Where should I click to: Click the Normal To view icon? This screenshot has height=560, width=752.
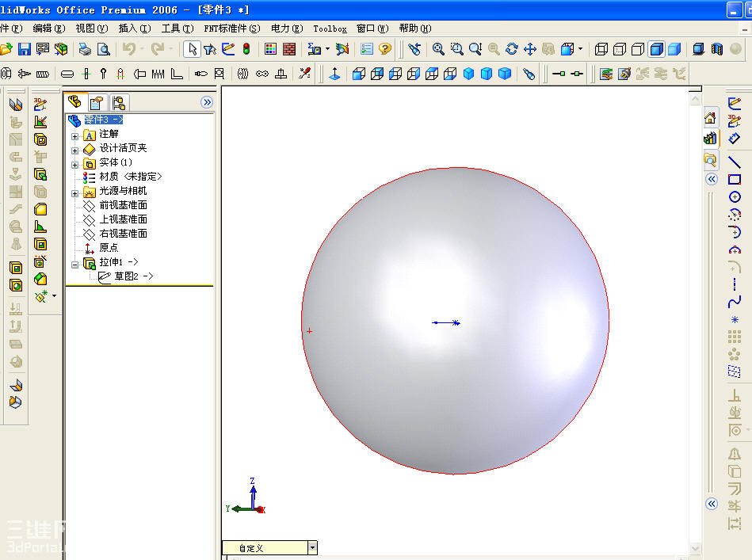point(334,74)
